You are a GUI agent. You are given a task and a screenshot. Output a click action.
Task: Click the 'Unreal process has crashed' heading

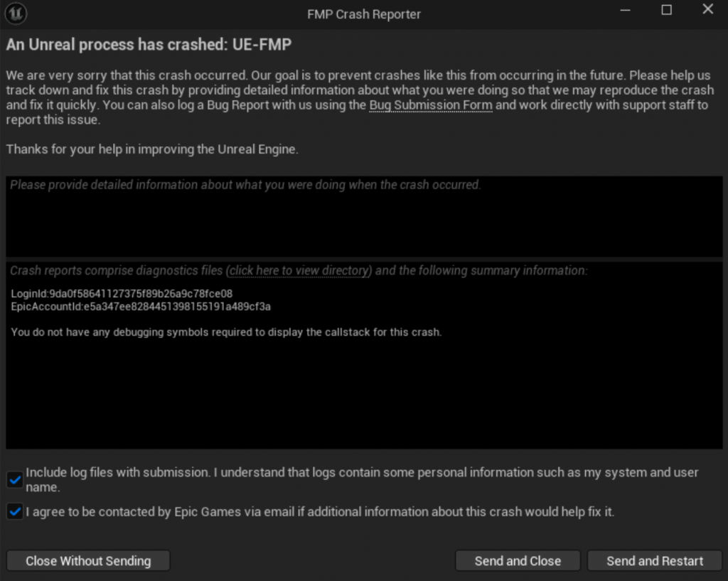click(x=149, y=45)
